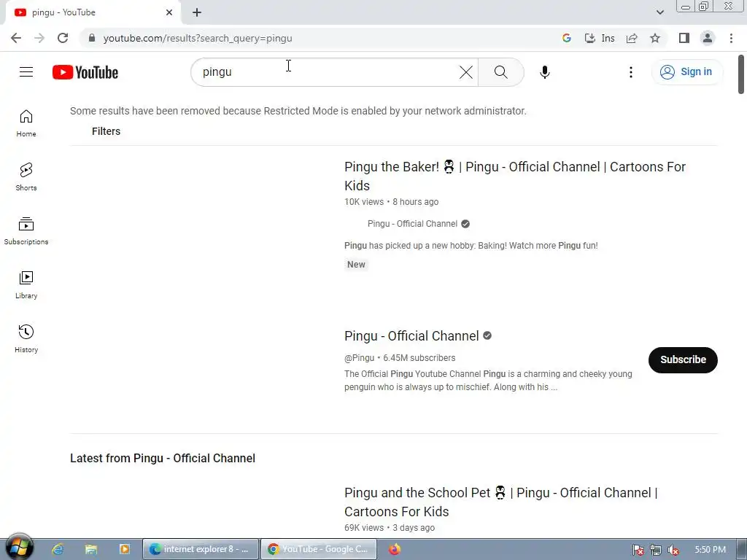Open the Pingu - Official Channel result heading
This screenshot has width=747, height=560.
411,336
